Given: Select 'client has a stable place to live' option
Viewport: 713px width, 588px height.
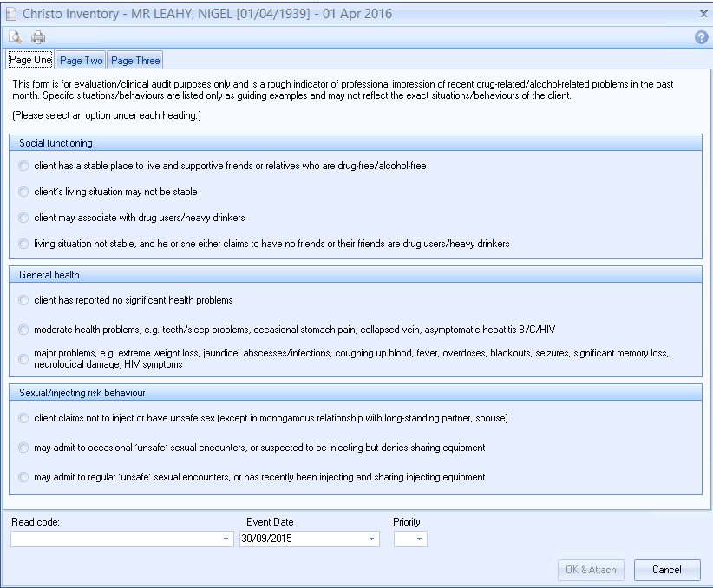Looking at the screenshot, I should pos(23,166).
